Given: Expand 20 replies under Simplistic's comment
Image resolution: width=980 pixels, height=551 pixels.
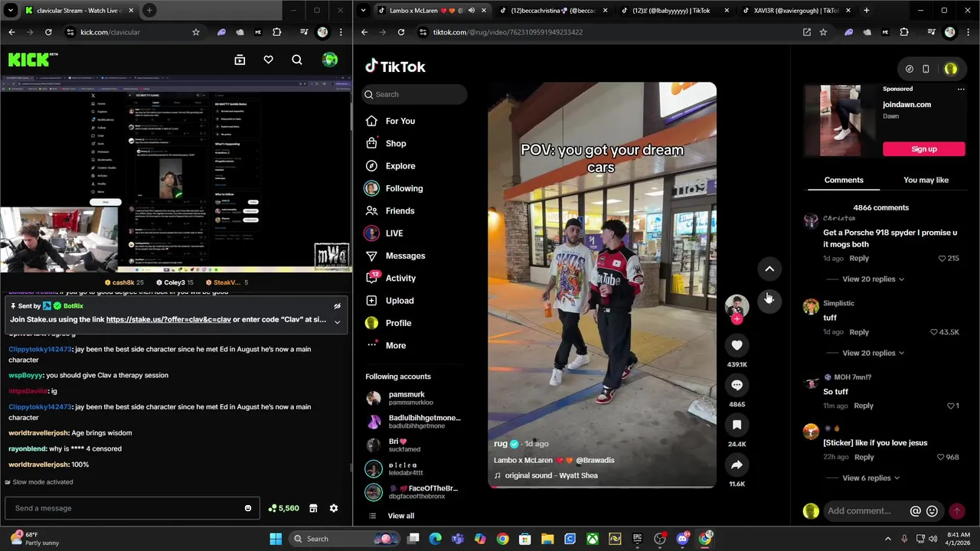Looking at the screenshot, I should click(x=873, y=353).
